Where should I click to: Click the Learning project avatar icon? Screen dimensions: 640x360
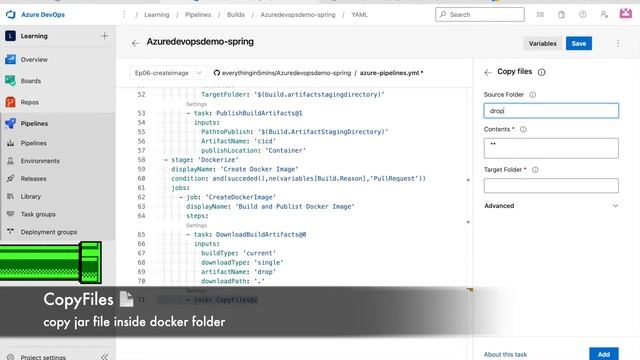[11, 36]
